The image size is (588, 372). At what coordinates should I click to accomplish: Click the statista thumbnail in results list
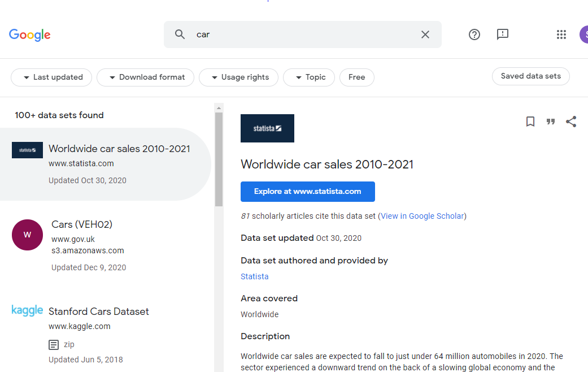(27, 150)
